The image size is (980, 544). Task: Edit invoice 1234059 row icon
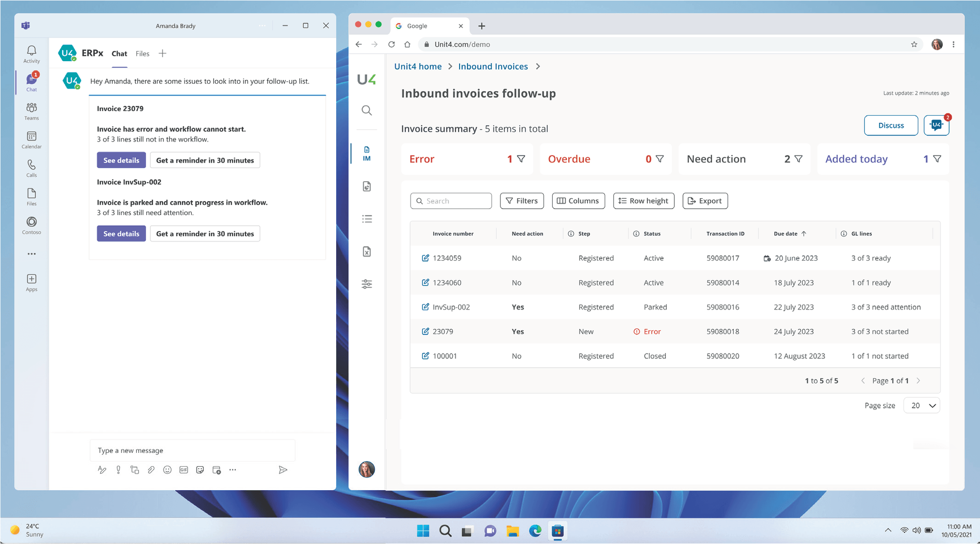pyautogui.click(x=425, y=258)
